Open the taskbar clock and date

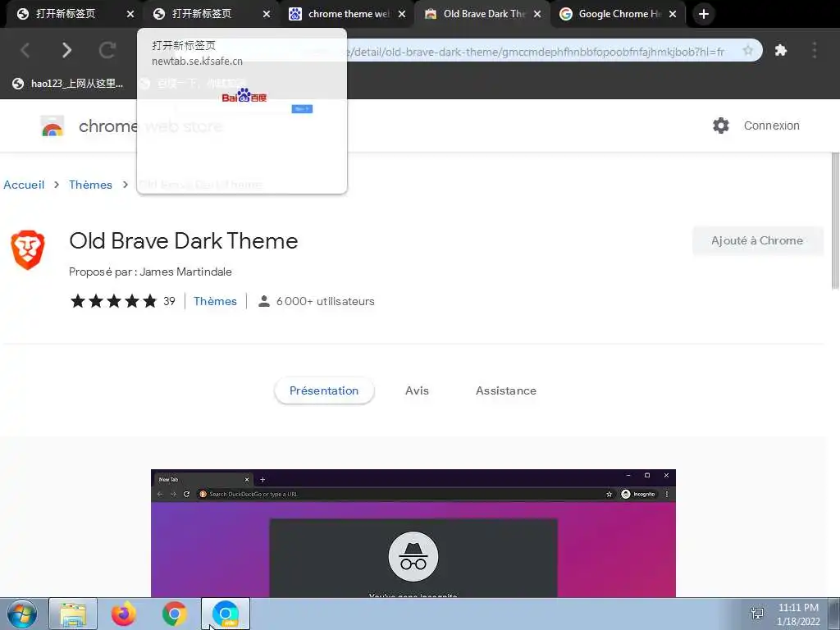798,614
